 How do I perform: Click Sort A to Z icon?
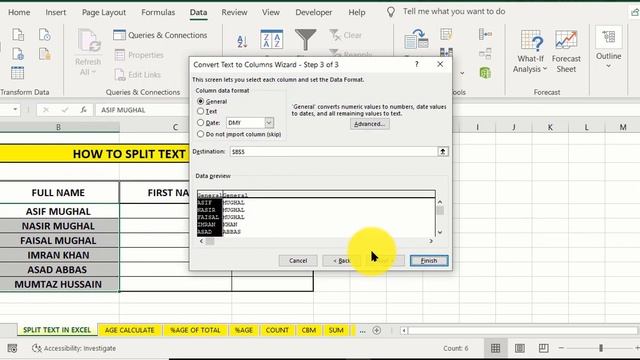pos(242,41)
